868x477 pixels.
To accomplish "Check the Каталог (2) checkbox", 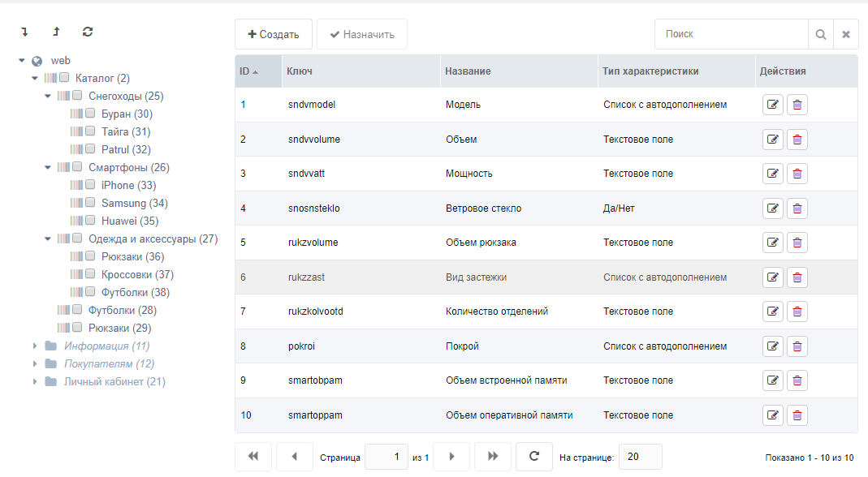I will click(x=64, y=77).
